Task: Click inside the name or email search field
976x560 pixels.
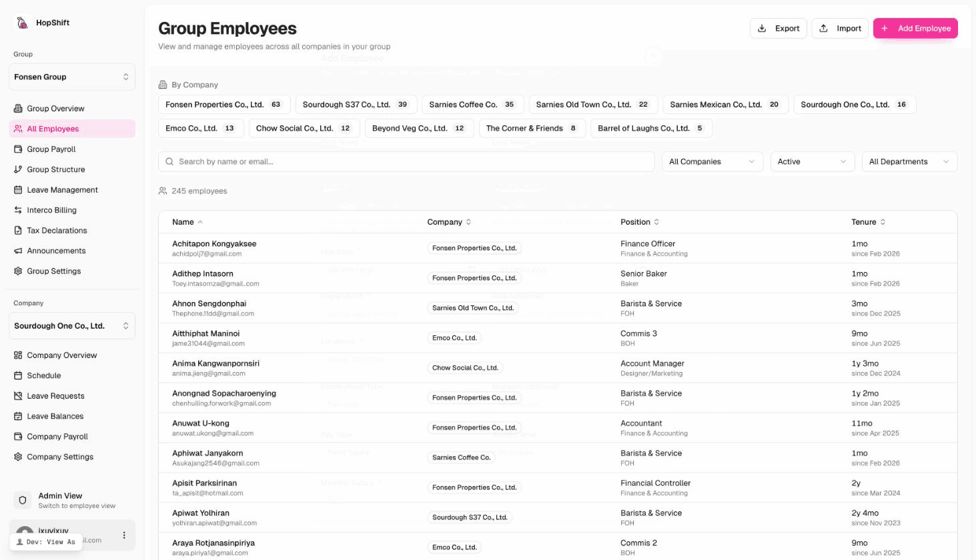Action: (x=334, y=161)
